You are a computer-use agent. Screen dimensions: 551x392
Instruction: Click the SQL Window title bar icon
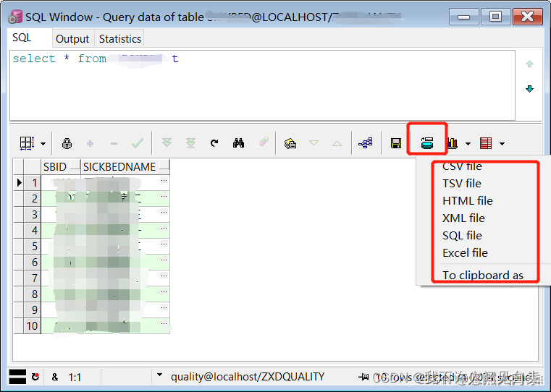(14, 17)
